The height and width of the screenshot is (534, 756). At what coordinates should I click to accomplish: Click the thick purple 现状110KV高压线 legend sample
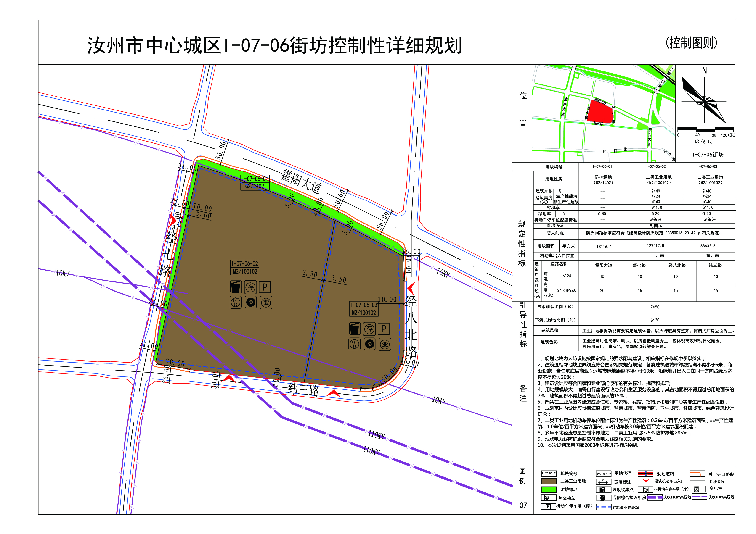pyautogui.click(x=655, y=497)
